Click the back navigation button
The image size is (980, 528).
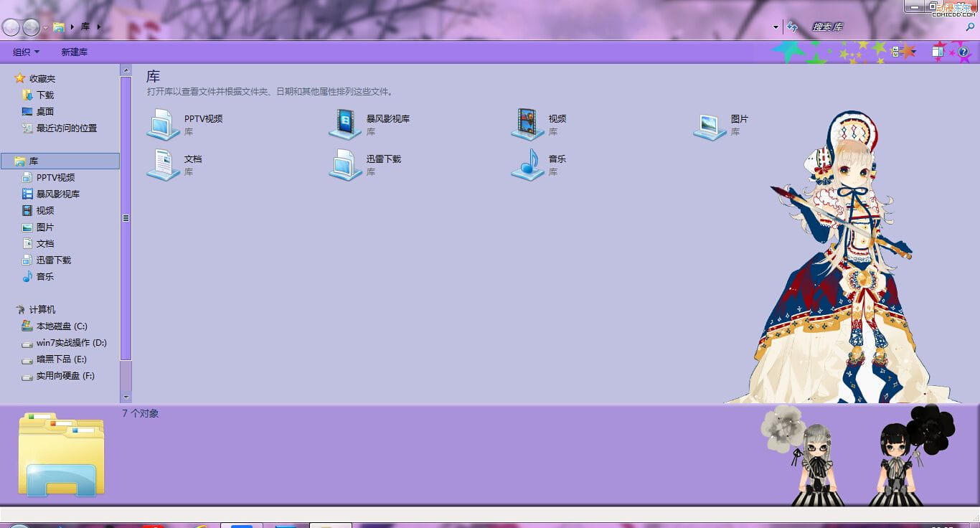11,27
